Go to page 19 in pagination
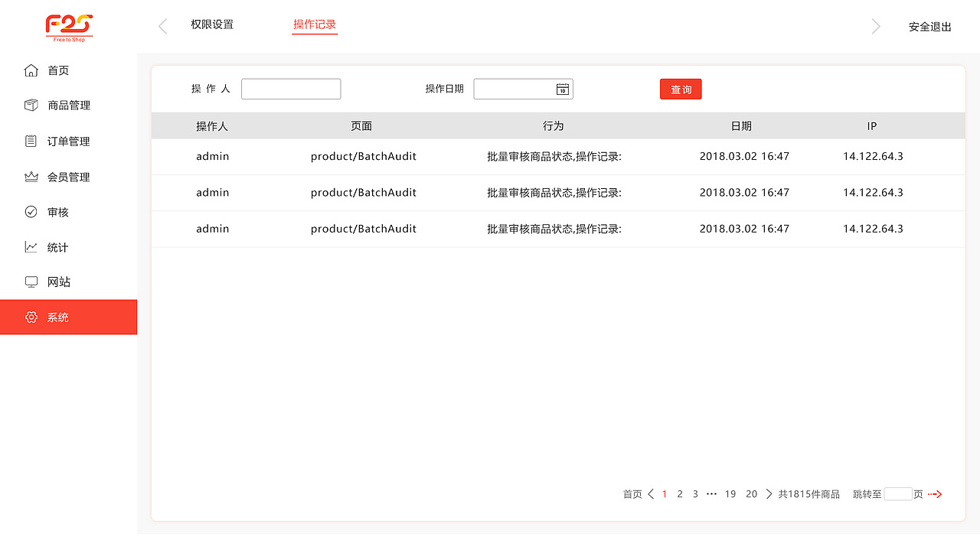Viewport: 980px width, 550px height. point(730,494)
